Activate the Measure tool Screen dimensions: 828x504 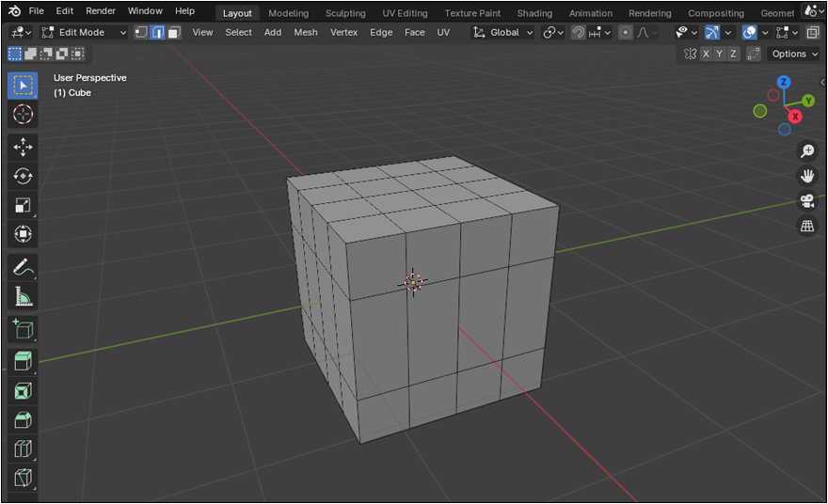pyautogui.click(x=24, y=297)
